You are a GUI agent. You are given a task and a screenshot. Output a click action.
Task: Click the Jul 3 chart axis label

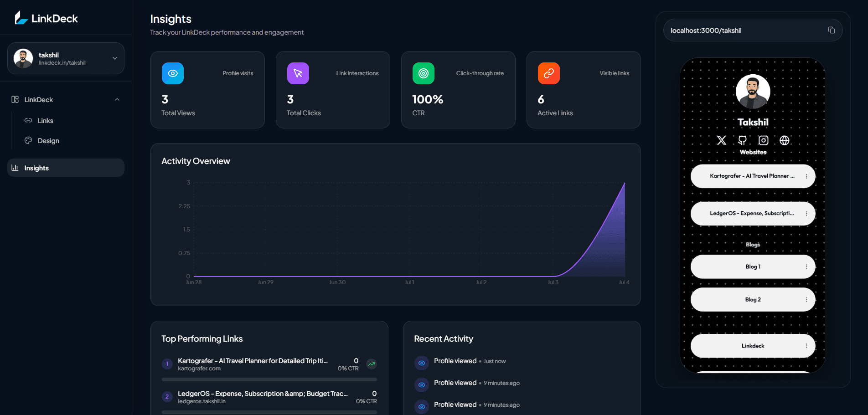553,282
